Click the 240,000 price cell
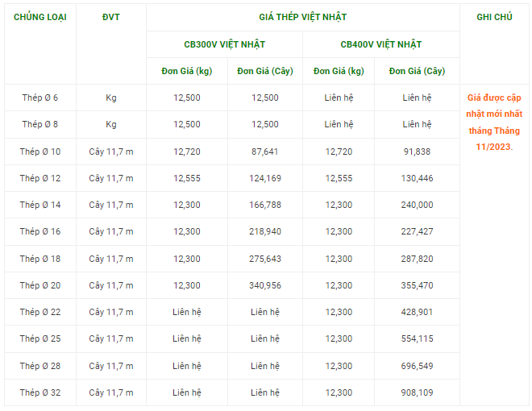The height and width of the screenshot is (411, 532). (x=417, y=205)
